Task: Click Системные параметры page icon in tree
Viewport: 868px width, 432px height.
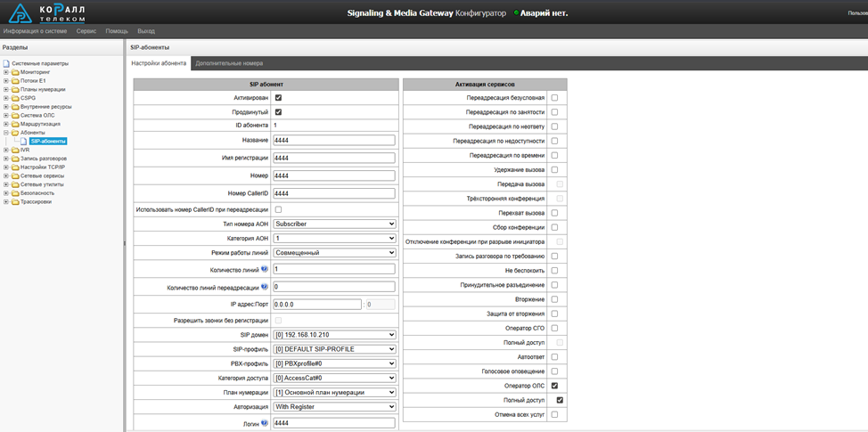Action: tap(6, 64)
